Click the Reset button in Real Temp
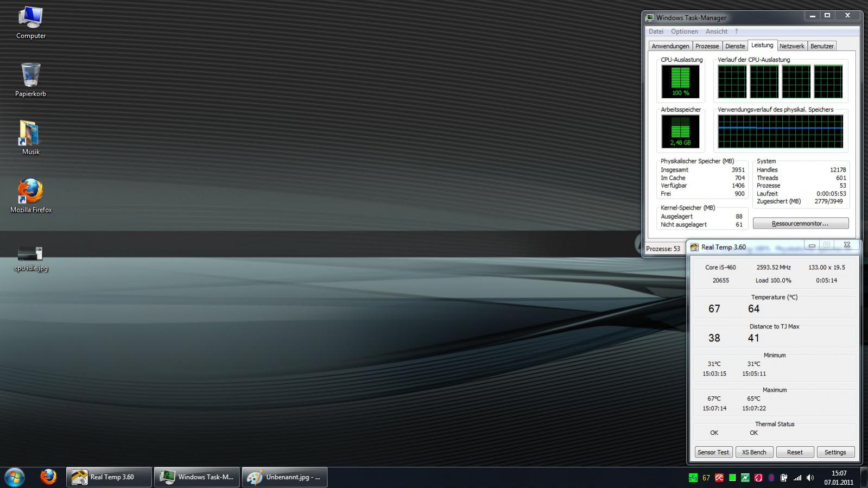The width and height of the screenshot is (868, 488). coord(795,452)
